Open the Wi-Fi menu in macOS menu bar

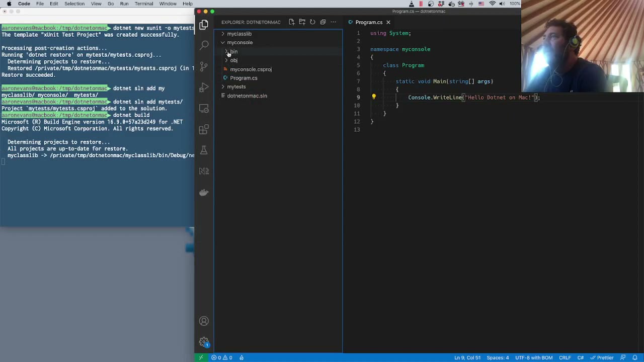pos(493,4)
